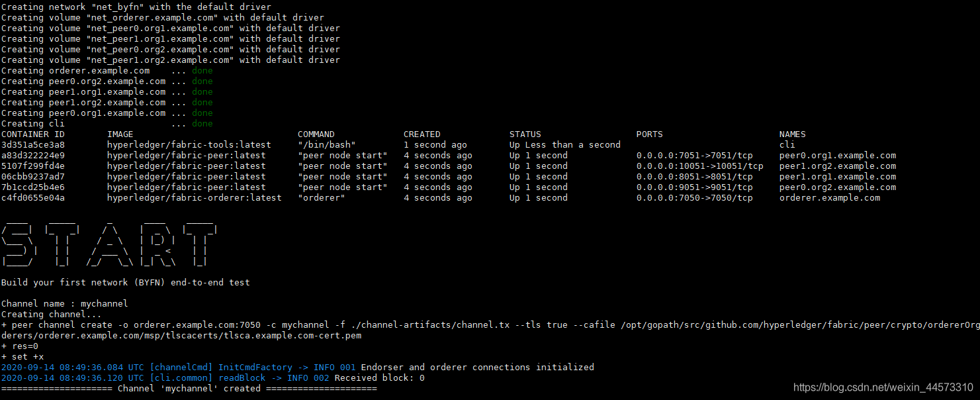Click peer1.org2.example.com in the NAMES column

[x=838, y=166]
